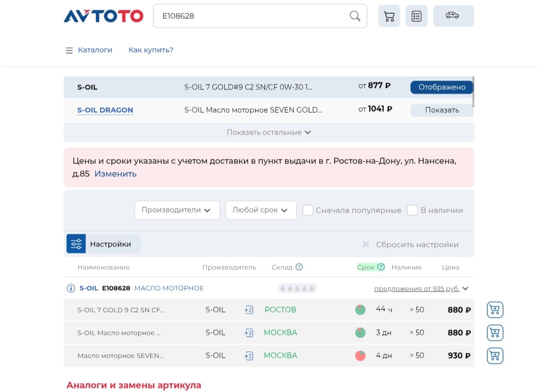Click the brand list scrollbar
The height and width of the screenshot is (392, 537).
pos(473,91)
